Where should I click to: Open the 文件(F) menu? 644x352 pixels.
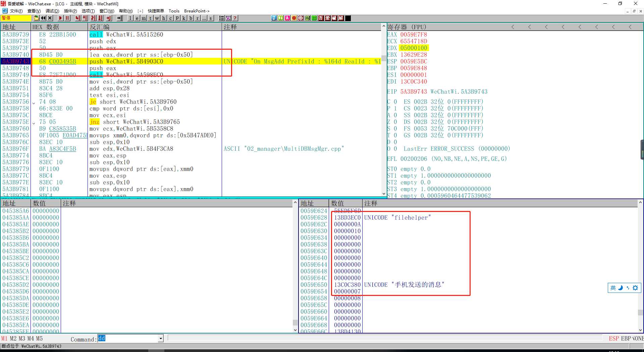tap(16, 11)
